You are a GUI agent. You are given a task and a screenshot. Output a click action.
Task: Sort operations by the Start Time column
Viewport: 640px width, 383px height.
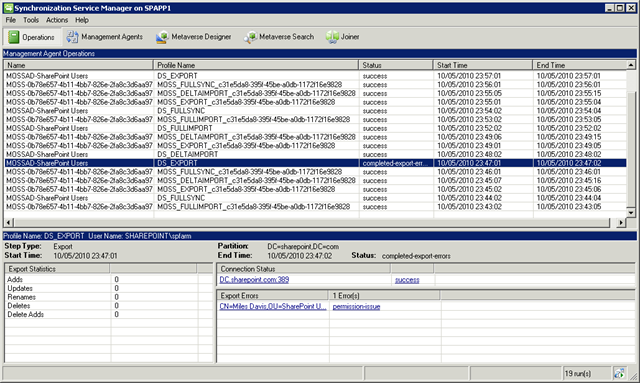click(x=483, y=65)
